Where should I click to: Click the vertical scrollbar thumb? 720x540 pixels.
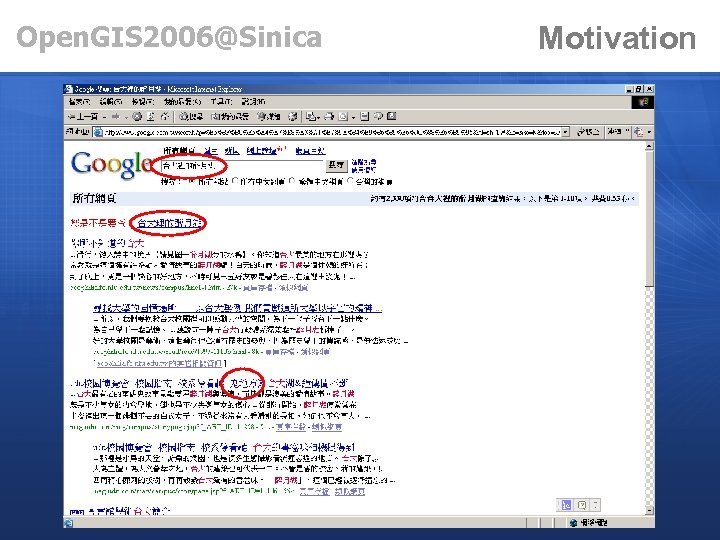click(x=649, y=219)
